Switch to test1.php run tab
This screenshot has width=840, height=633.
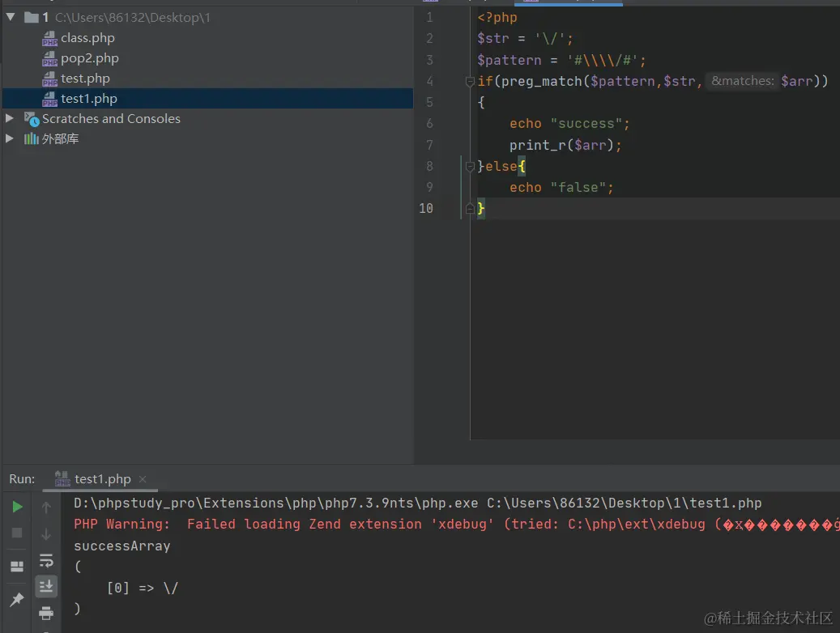[x=102, y=478]
